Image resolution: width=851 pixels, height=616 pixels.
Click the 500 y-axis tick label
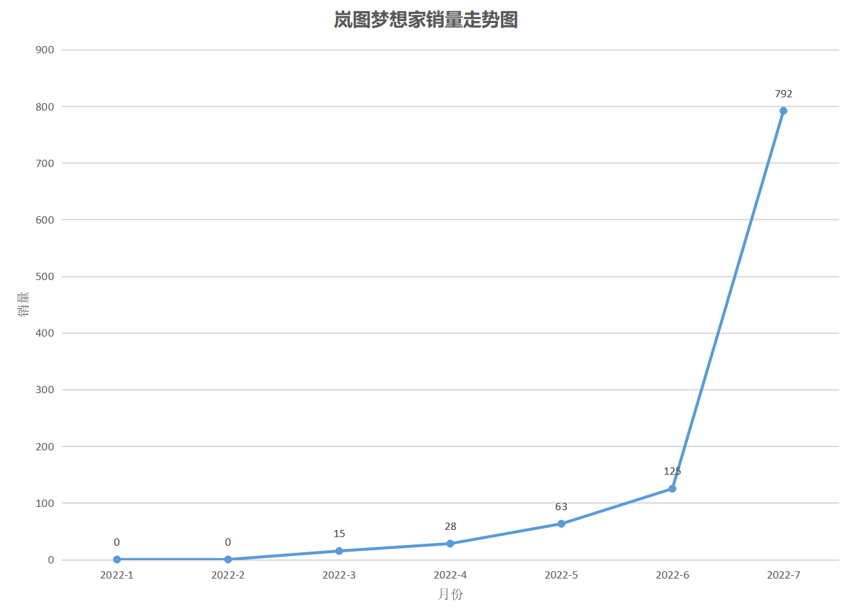(45, 277)
